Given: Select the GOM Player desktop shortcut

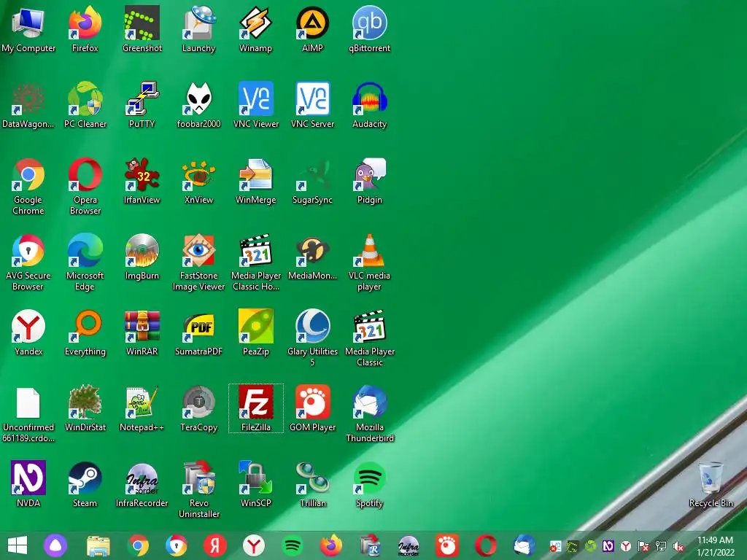Looking at the screenshot, I should (312, 408).
